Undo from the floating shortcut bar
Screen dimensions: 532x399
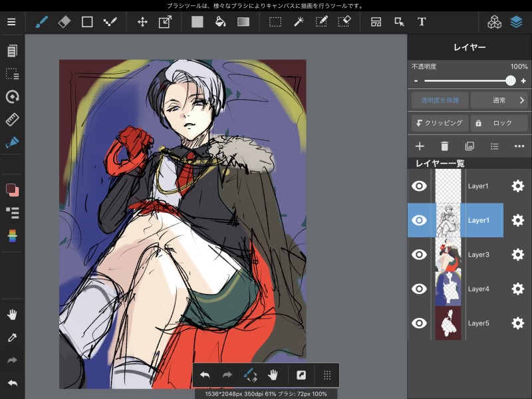[205, 375]
